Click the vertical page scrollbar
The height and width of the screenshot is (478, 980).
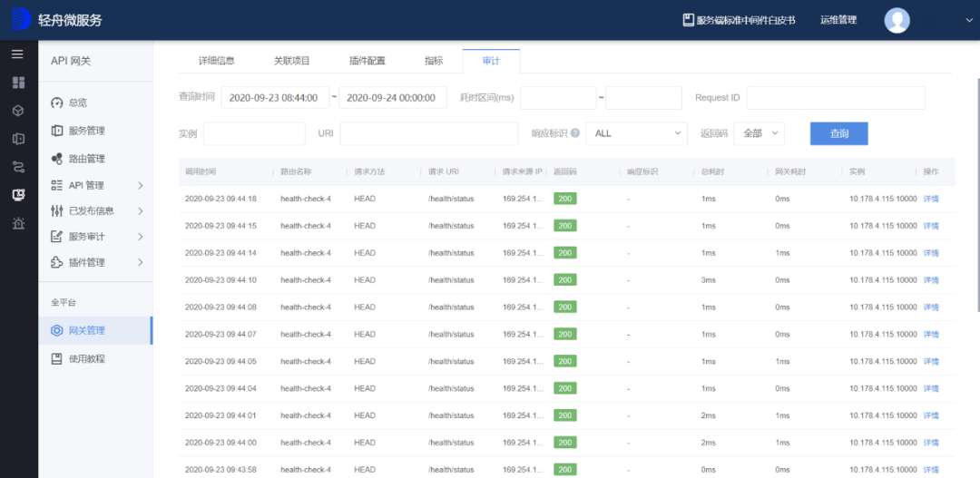977,194
